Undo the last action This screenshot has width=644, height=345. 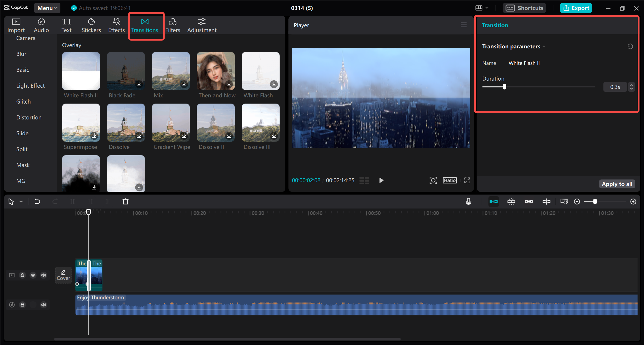click(37, 201)
